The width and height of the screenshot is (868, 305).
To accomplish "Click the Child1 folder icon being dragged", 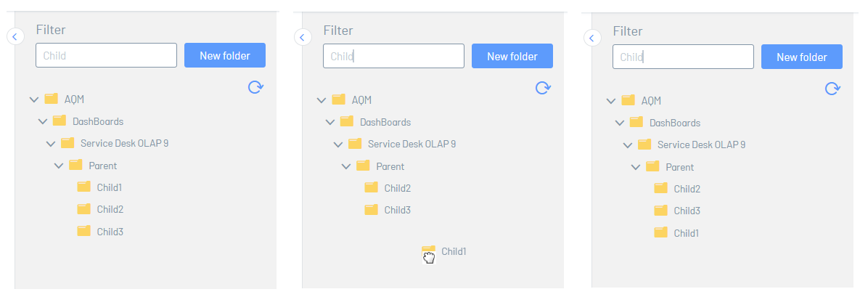I will [x=428, y=251].
